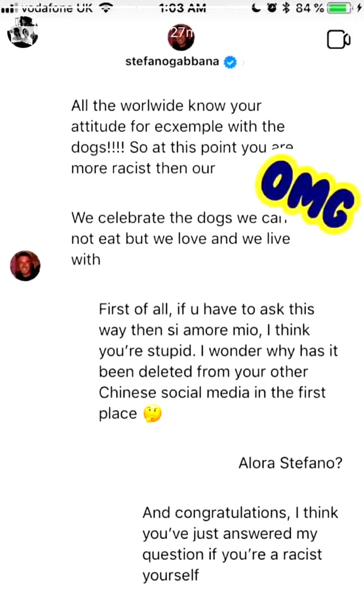364x604 pixels.
Task: Tap the blue verified badge
Action: pyautogui.click(x=231, y=62)
